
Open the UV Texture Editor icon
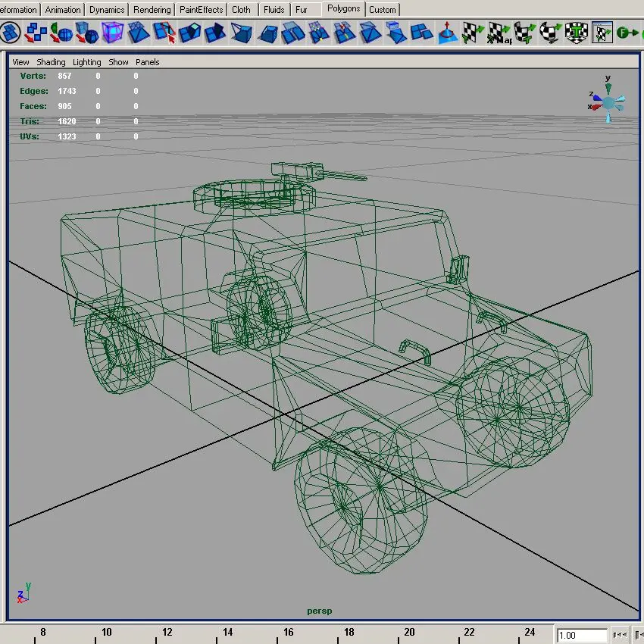pos(602,33)
